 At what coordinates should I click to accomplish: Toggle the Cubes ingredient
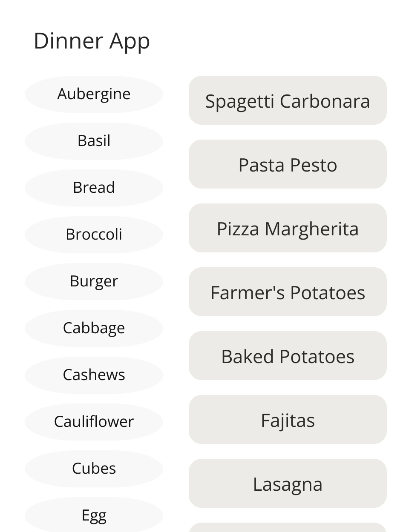click(x=94, y=469)
